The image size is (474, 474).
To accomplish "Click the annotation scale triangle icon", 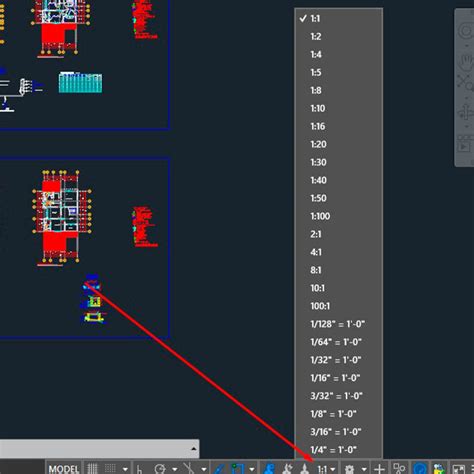I will pos(304,469).
